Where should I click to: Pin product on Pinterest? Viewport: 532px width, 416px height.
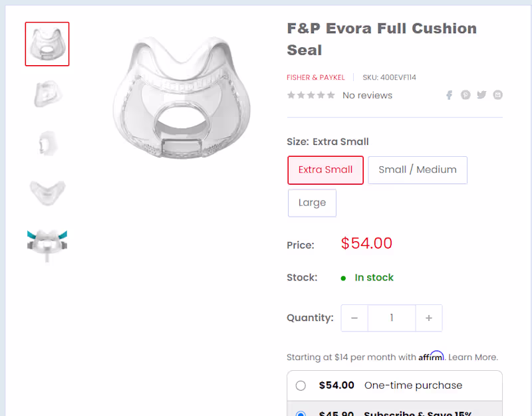(465, 95)
